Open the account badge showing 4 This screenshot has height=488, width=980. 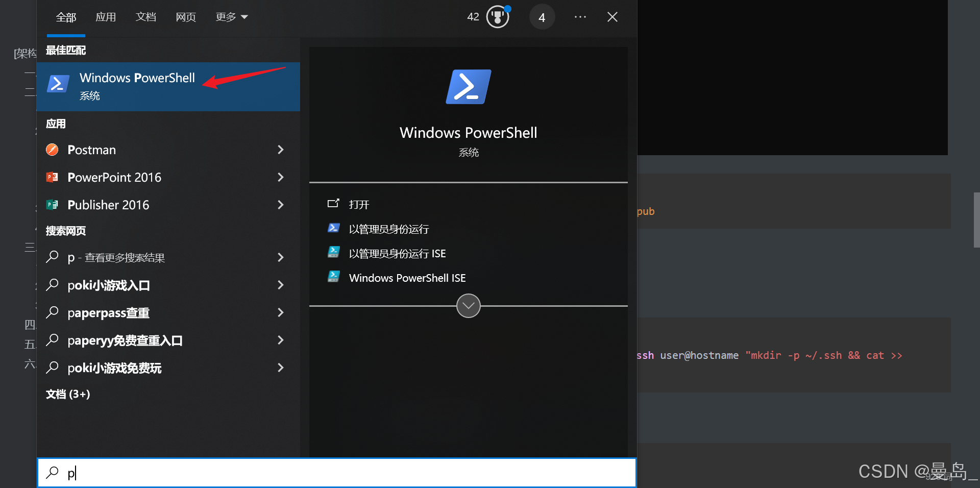click(x=542, y=17)
